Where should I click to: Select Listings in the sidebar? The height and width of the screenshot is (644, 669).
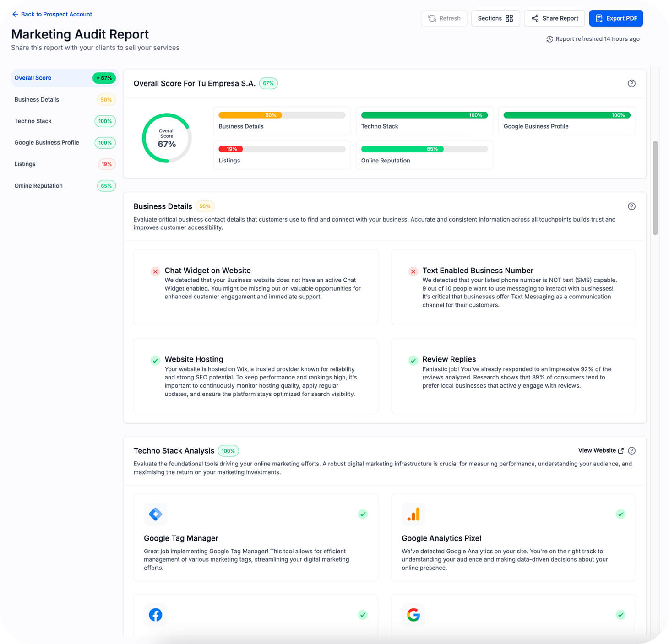pyautogui.click(x=65, y=164)
